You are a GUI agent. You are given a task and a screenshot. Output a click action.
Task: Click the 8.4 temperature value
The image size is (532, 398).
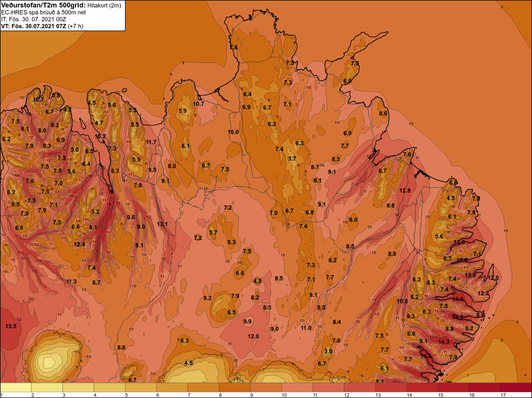click(x=337, y=322)
